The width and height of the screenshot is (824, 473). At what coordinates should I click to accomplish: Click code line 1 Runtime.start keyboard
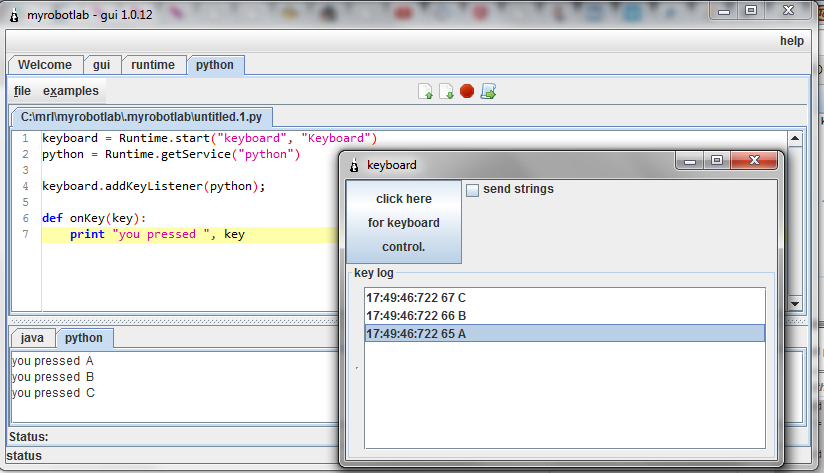210,138
